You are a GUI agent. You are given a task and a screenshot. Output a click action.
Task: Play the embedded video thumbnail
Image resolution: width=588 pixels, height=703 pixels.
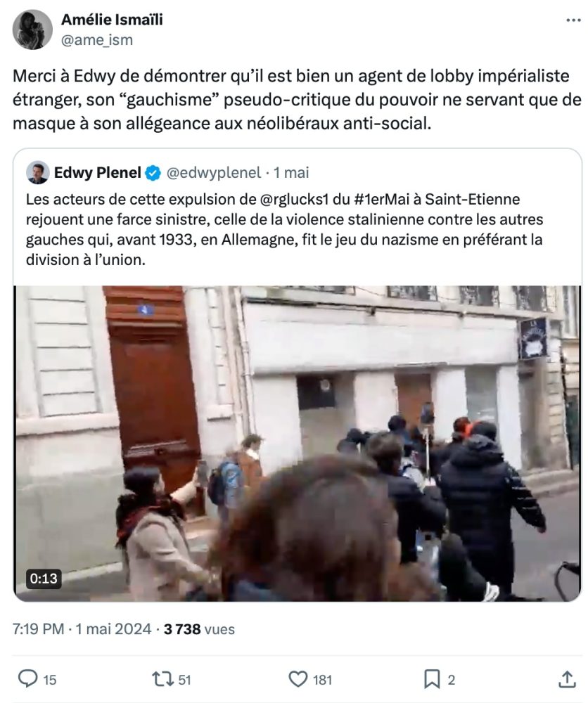[298, 444]
